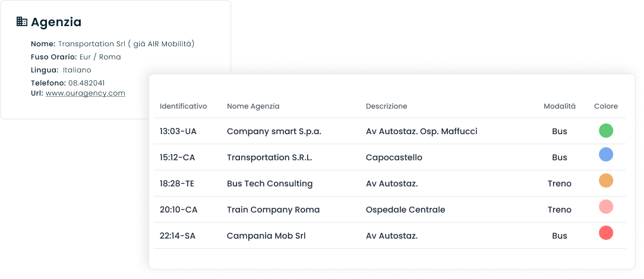
Task: Click the Colore column header
Action: pos(606,106)
